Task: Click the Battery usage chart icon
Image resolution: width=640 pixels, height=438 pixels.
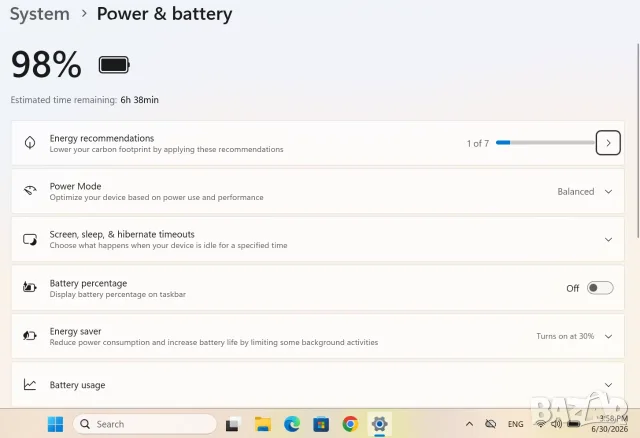Action: [x=30, y=385]
